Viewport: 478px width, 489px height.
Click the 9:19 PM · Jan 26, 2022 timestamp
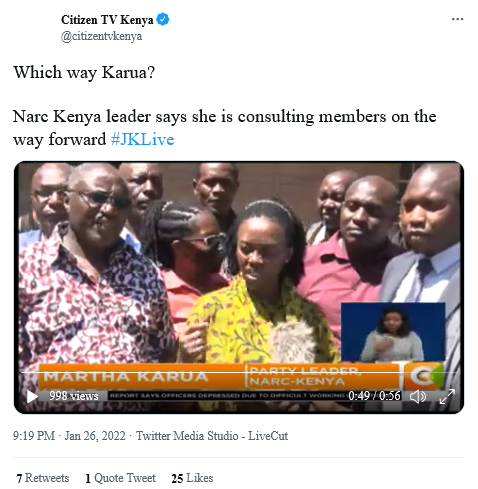tap(69, 436)
